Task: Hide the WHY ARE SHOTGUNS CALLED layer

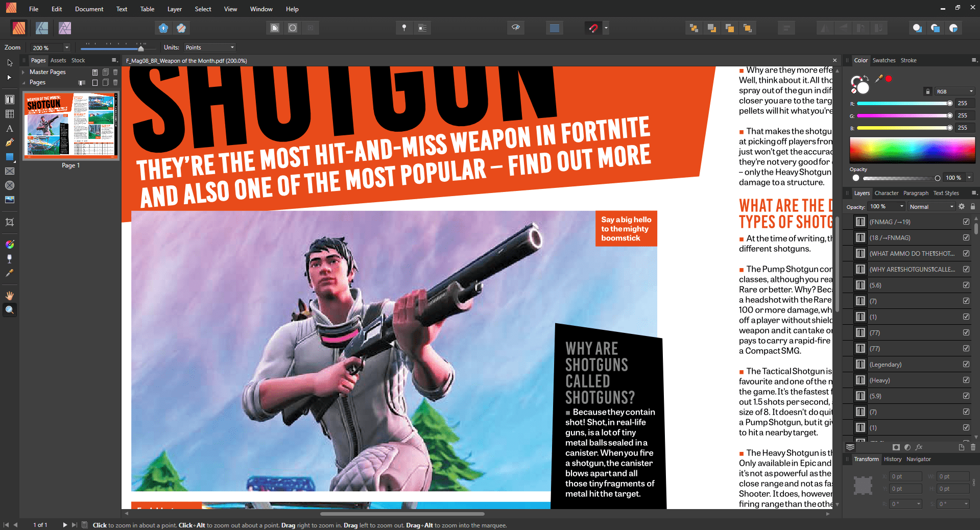Action: 966,269
